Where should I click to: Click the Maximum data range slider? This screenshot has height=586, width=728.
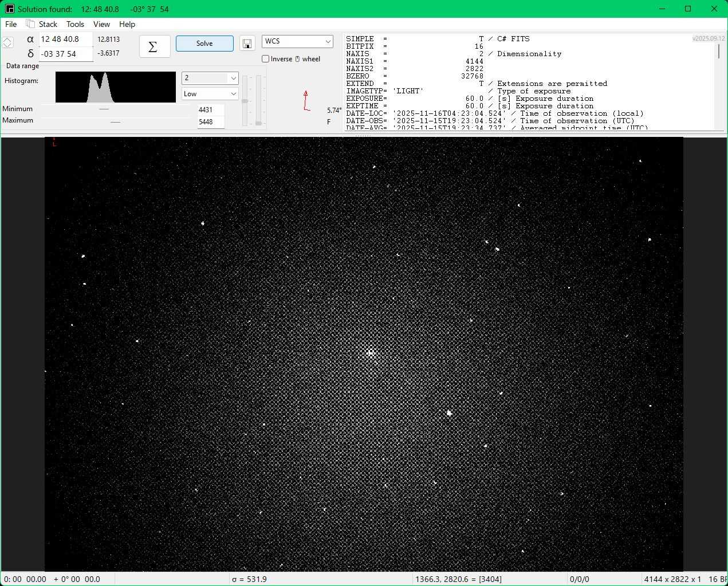tap(115, 121)
